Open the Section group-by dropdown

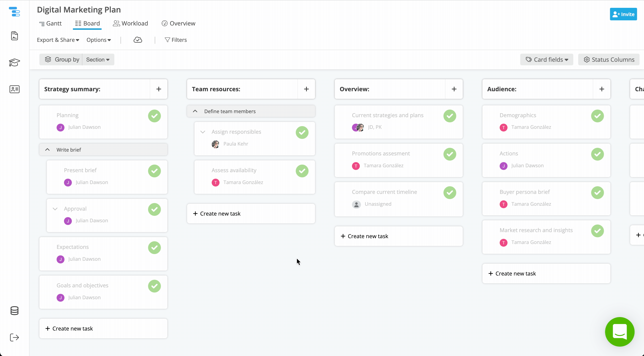pyautogui.click(x=98, y=60)
